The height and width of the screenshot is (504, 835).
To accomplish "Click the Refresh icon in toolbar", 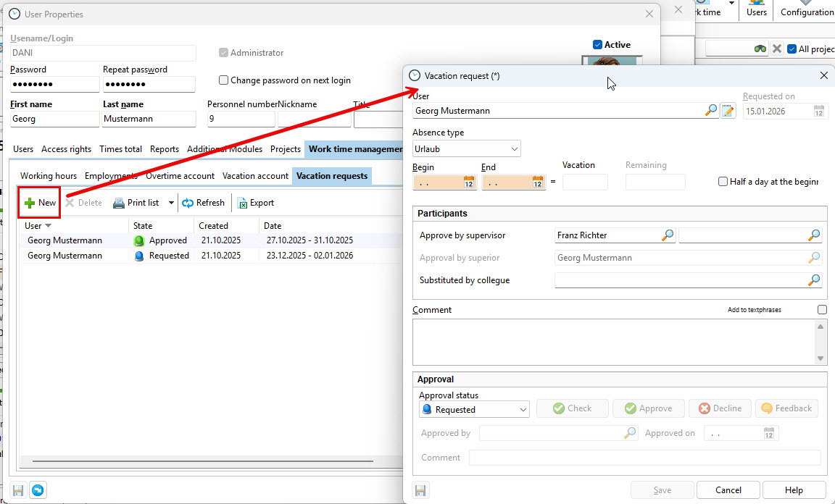I will pyautogui.click(x=188, y=203).
